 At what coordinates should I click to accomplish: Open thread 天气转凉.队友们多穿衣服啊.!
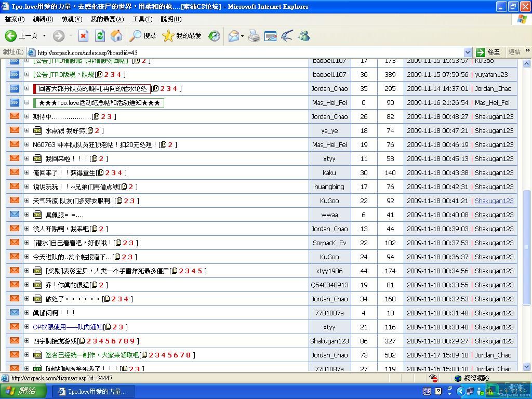(x=73, y=201)
